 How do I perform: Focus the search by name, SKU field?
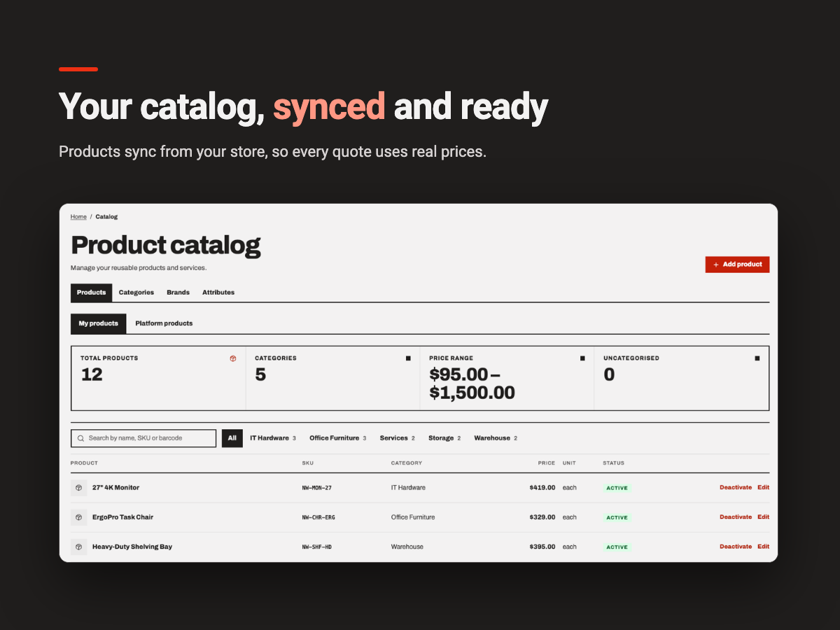tap(143, 438)
